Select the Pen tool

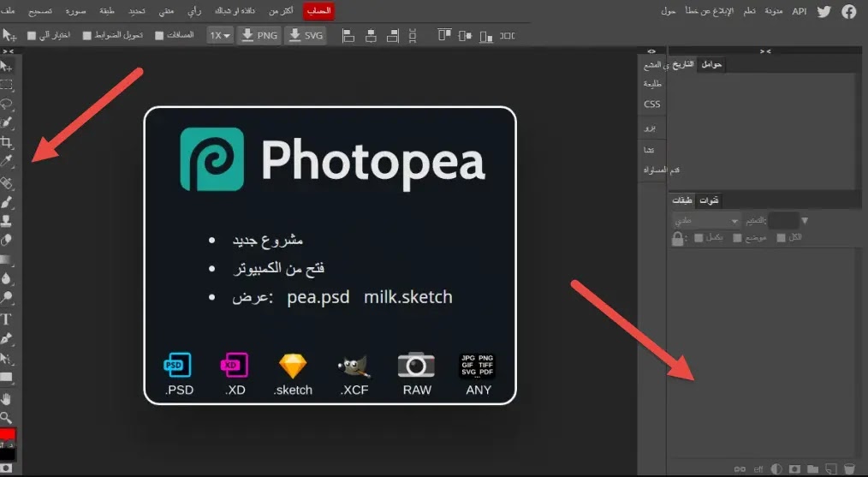click(7, 338)
